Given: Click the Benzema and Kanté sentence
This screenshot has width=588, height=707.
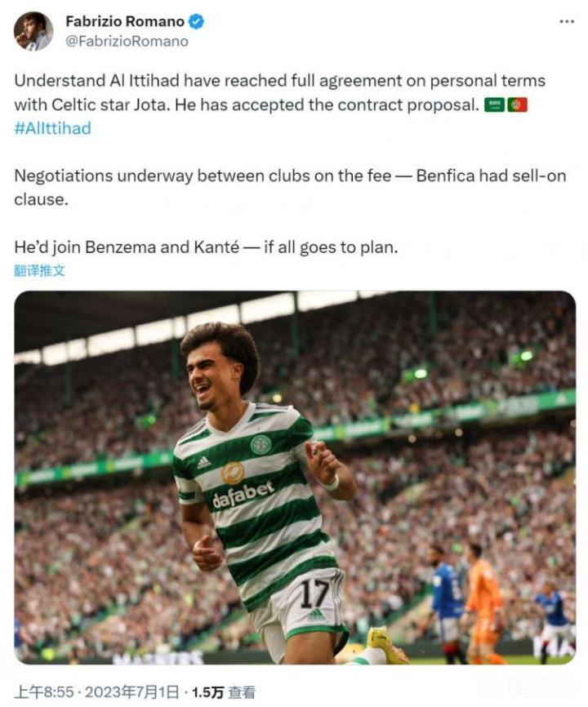Looking at the screenshot, I should pyautogui.click(x=206, y=247).
